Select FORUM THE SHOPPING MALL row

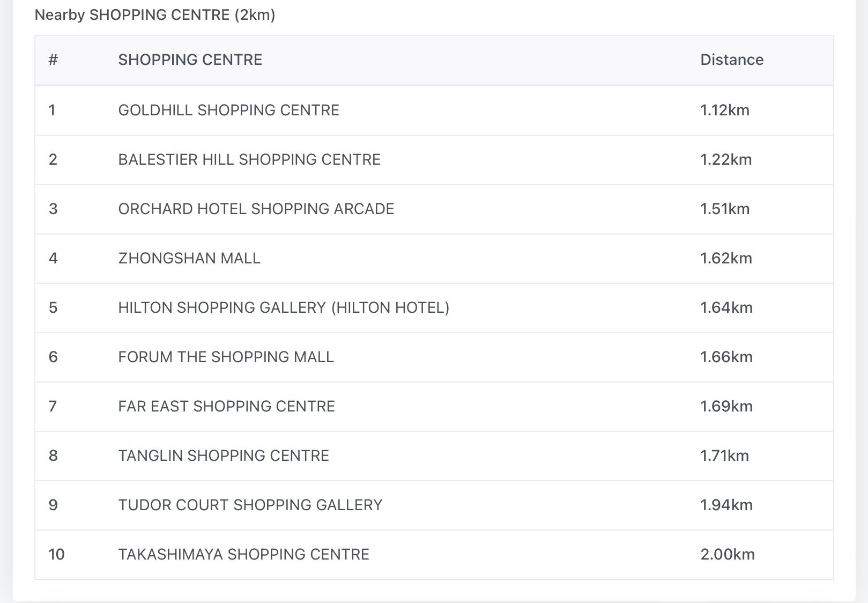(x=226, y=357)
